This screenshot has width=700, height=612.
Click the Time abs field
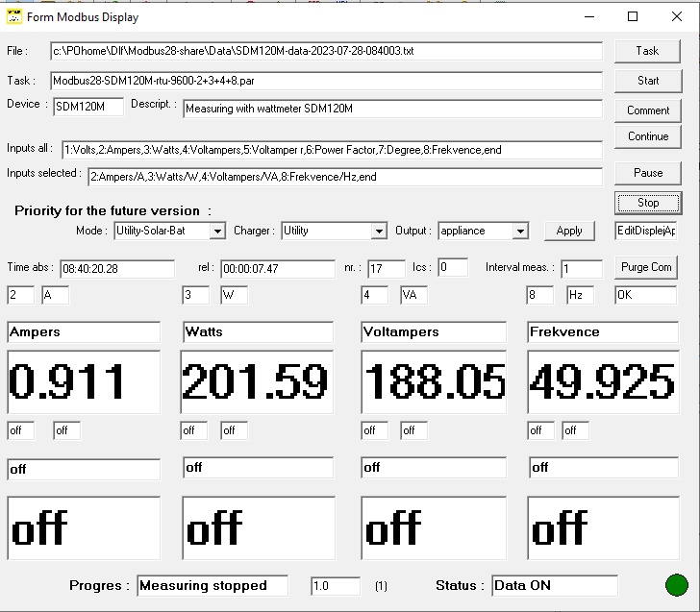pyautogui.click(x=117, y=269)
